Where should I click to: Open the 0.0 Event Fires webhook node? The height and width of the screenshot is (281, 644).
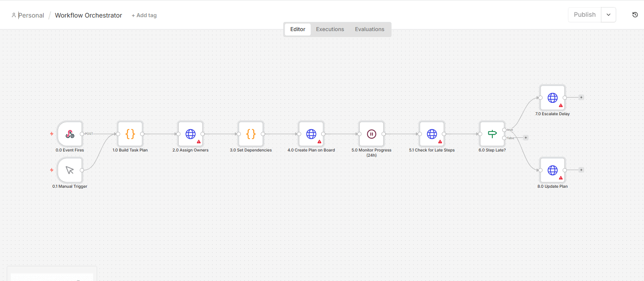(x=70, y=134)
